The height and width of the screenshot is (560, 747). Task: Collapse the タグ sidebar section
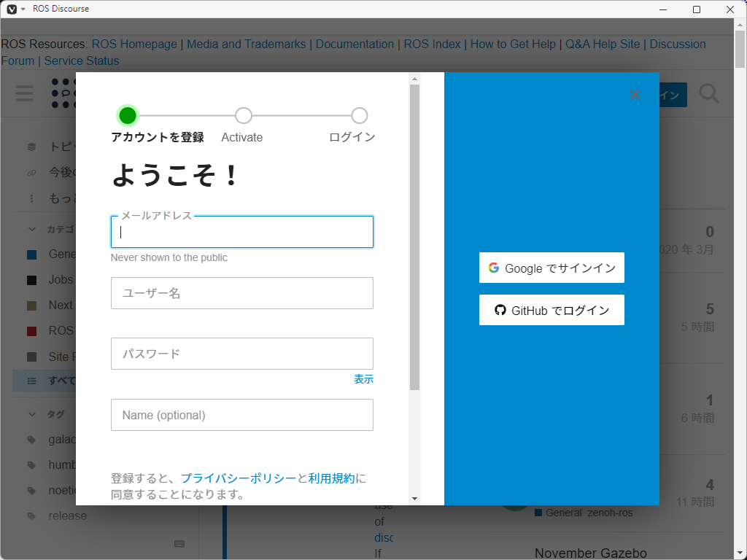pos(32,414)
